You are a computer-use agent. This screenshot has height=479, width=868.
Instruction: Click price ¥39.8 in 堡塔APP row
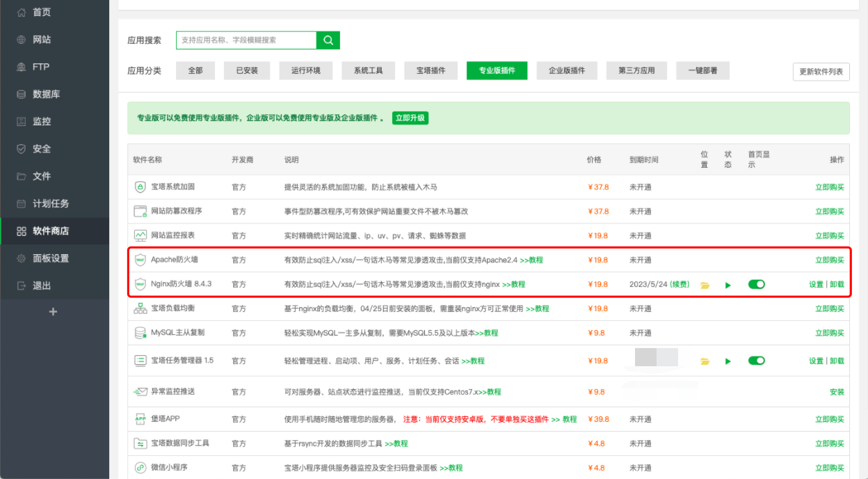click(598, 420)
